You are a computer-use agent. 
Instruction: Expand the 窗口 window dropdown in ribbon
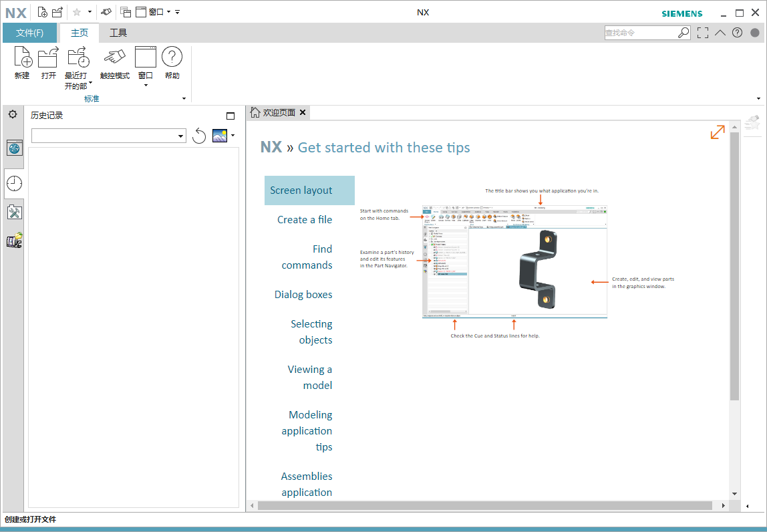[x=146, y=85]
